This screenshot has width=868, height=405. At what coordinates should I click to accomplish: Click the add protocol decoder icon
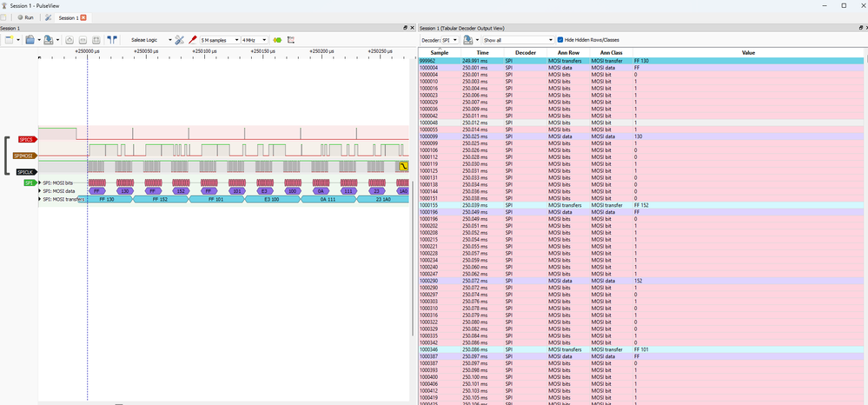click(277, 40)
